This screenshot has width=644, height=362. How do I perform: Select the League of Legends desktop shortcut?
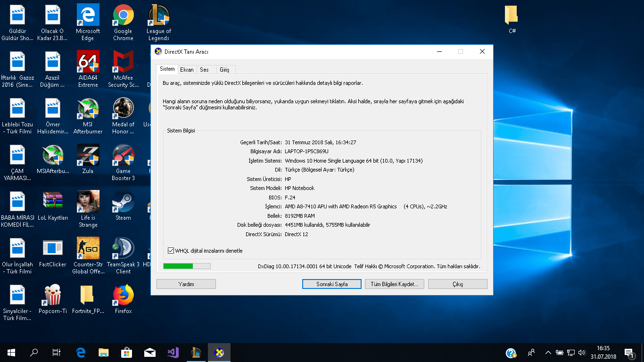click(158, 22)
